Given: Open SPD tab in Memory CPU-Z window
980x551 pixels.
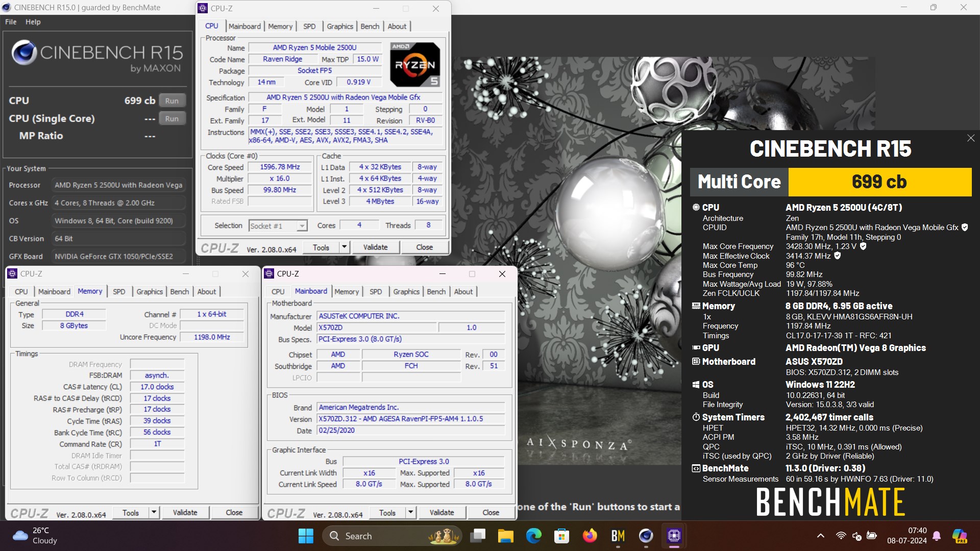Looking at the screenshot, I should click(x=119, y=292).
